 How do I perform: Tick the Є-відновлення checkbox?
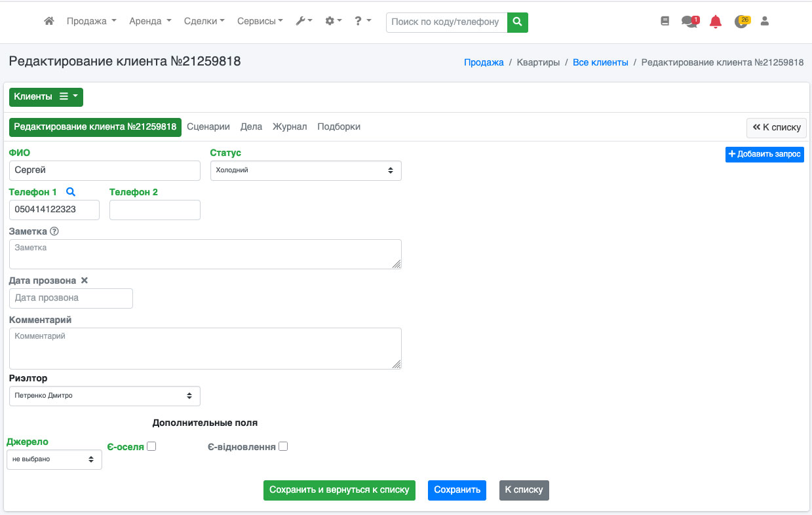pyautogui.click(x=283, y=447)
